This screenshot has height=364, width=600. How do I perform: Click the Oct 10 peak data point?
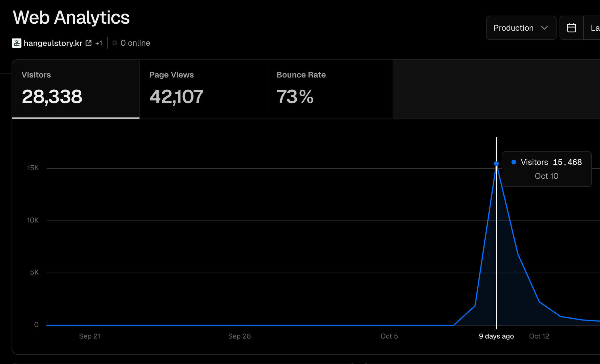[496, 164]
